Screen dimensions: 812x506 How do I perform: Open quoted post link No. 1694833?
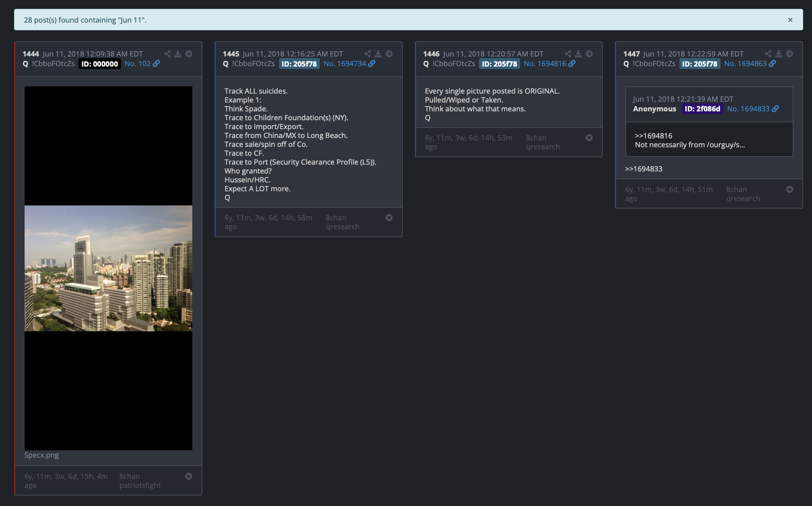753,109
